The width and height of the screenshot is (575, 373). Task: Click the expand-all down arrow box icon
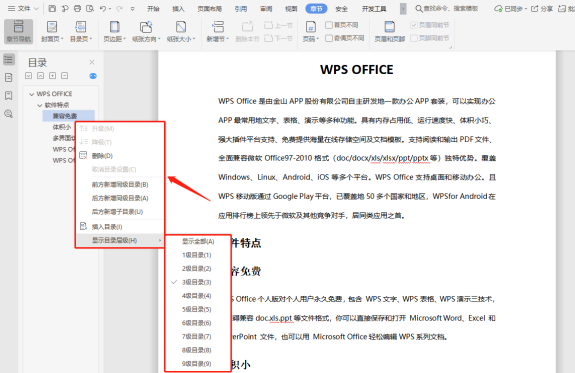pyautogui.click(x=29, y=76)
